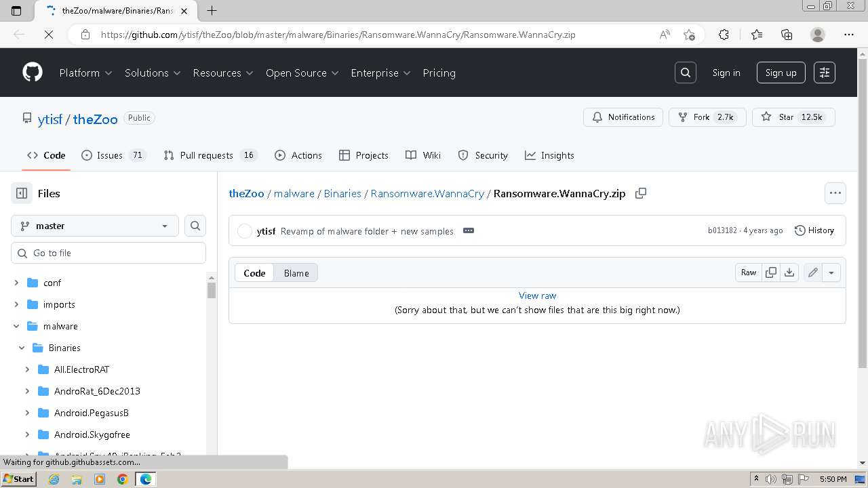Open the Resources dropdown menu
The image size is (868, 488).
point(223,73)
